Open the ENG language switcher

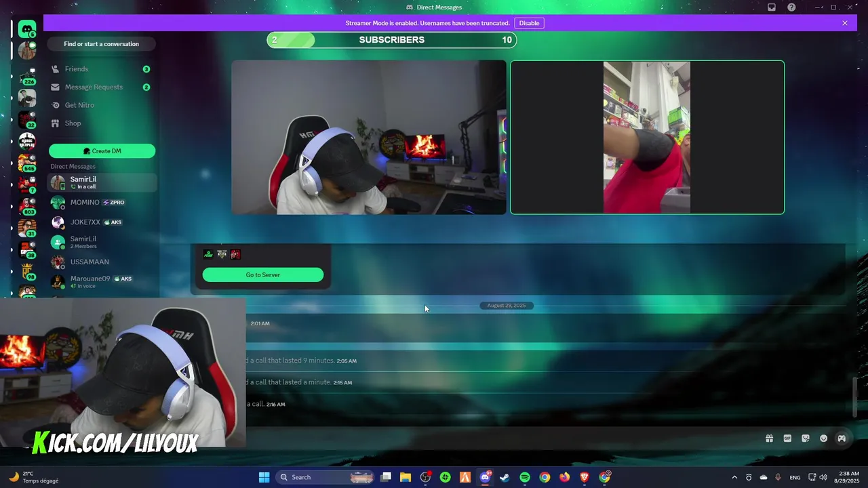click(x=795, y=477)
